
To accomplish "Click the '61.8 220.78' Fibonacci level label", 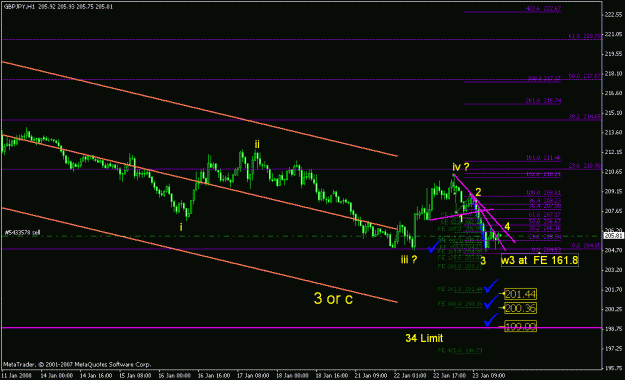I will [585, 36].
